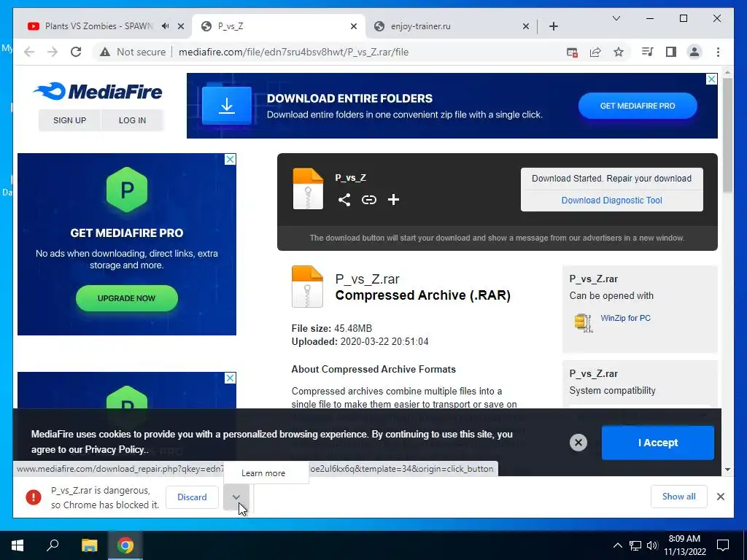The image size is (747, 560).
Task: Click Download Diagnostic Tool link
Action: 612,200
